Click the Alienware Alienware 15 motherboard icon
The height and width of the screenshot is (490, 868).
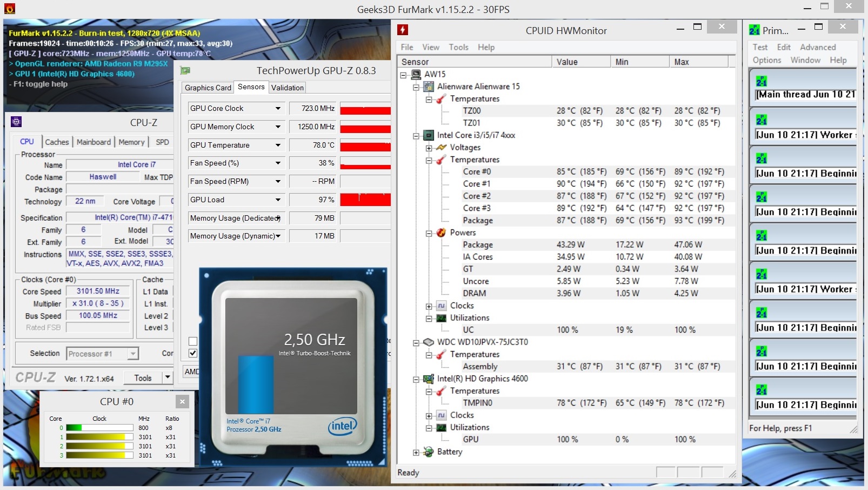click(429, 87)
